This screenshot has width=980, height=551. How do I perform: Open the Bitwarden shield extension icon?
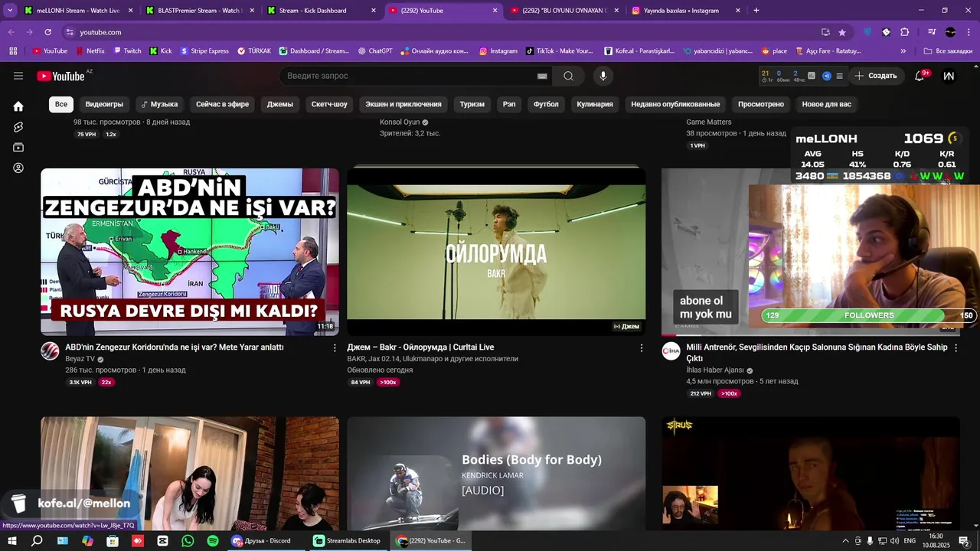867,32
